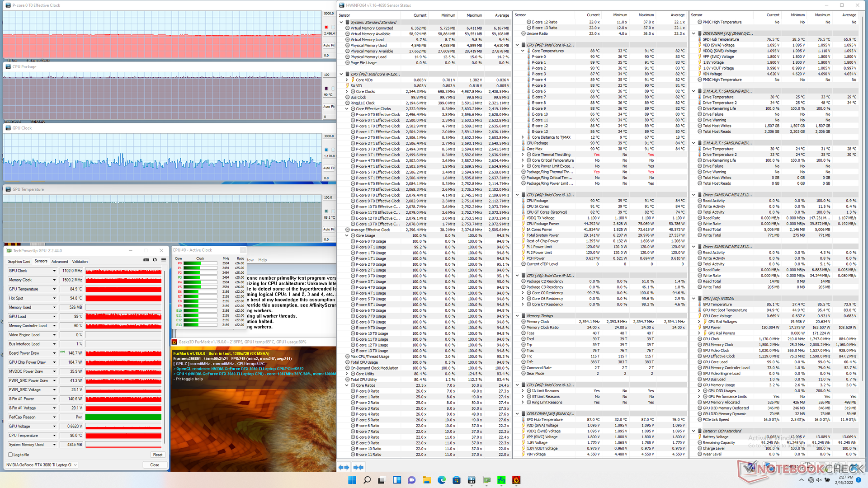Open GPU Temperature sensor dropdown
This screenshot has height=488, width=868.
54,289
